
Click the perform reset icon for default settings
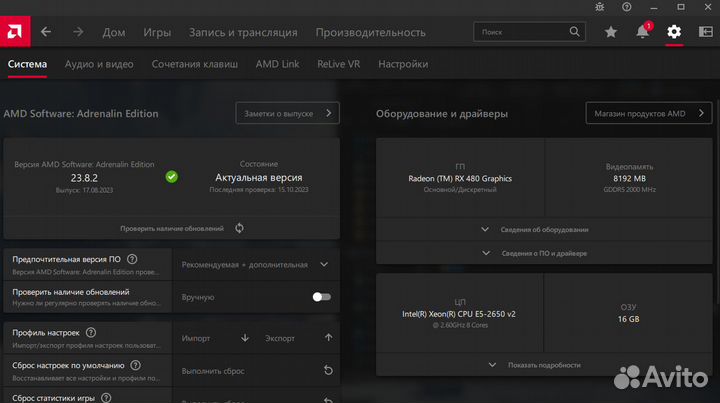pos(328,370)
